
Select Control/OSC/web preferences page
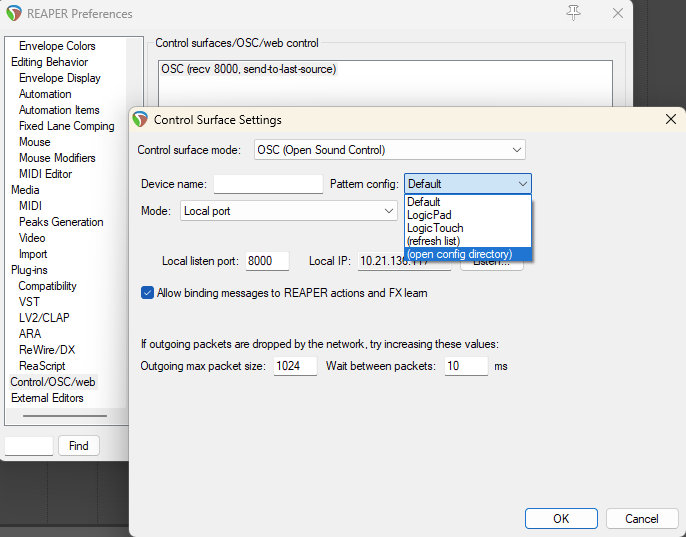pyautogui.click(x=53, y=382)
